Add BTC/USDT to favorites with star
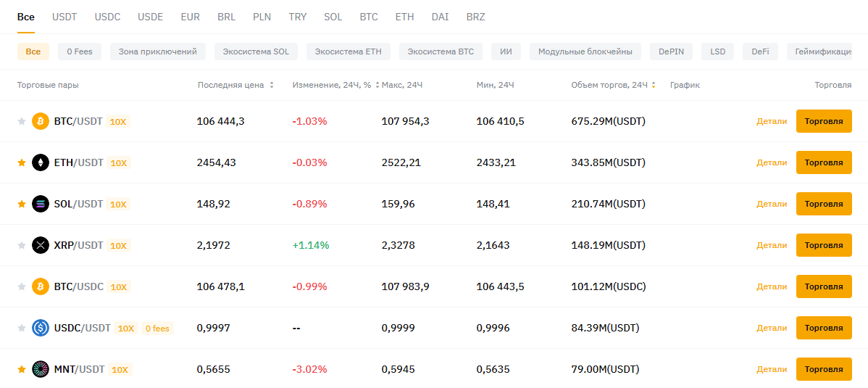Viewport: 868px width, 388px height. pyautogui.click(x=22, y=121)
